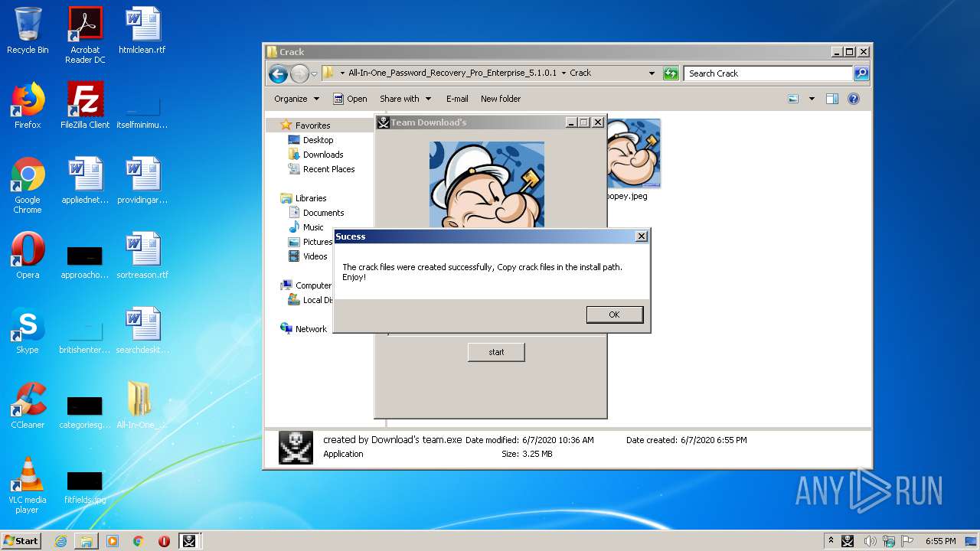Open the Recycle Bin desktop icon

pos(28,31)
